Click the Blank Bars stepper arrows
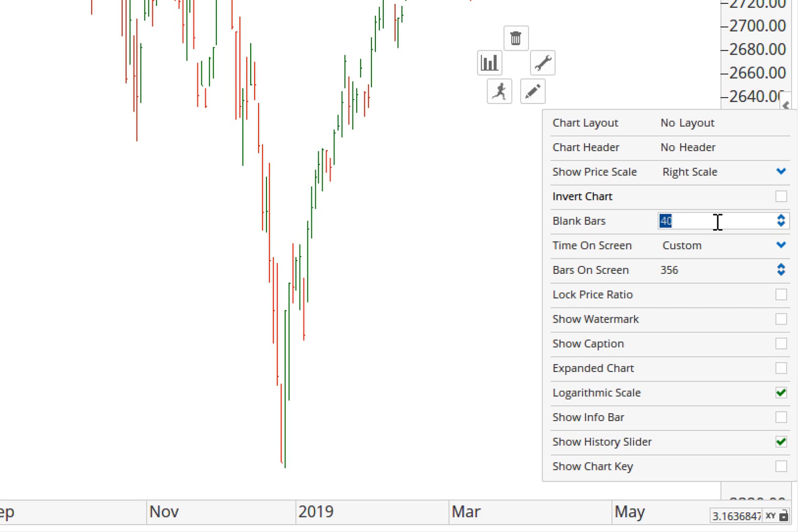798x532 pixels. (781, 221)
